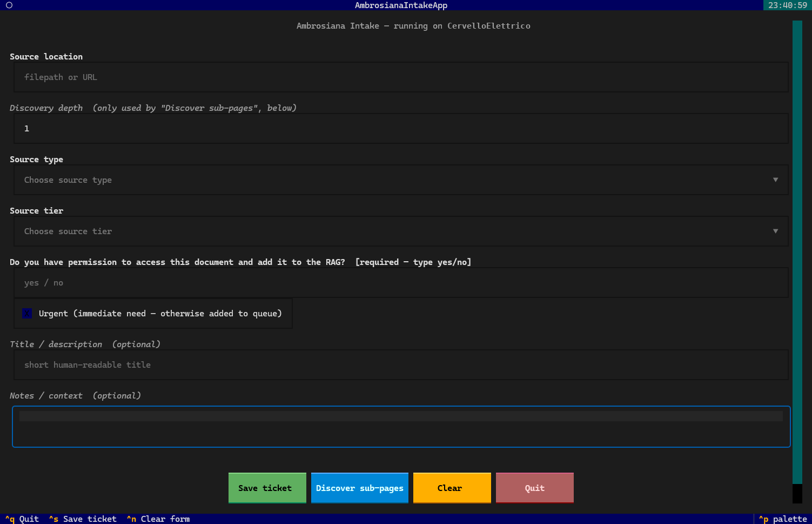The height and width of the screenshot is (524, 812).
Task: Open the Source tier dropdown
Action: tap(401, 231)
